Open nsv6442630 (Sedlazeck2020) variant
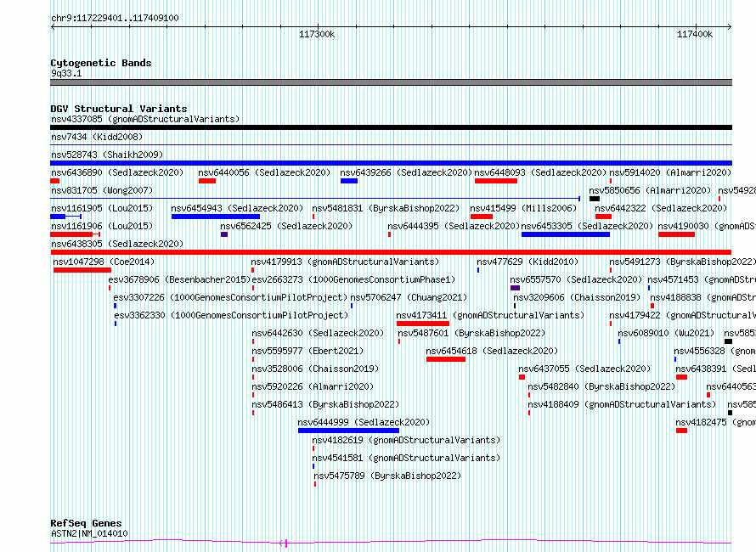Image resolution: width=756 pixels, height=552 pixels. click(x=318, y=333)
